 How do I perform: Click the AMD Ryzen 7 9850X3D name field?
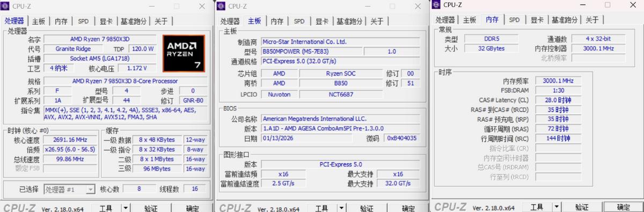point(100,39)
